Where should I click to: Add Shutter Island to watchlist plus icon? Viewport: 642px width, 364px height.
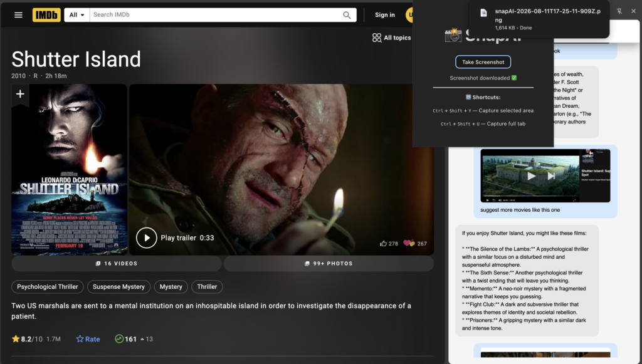point(20,94)
